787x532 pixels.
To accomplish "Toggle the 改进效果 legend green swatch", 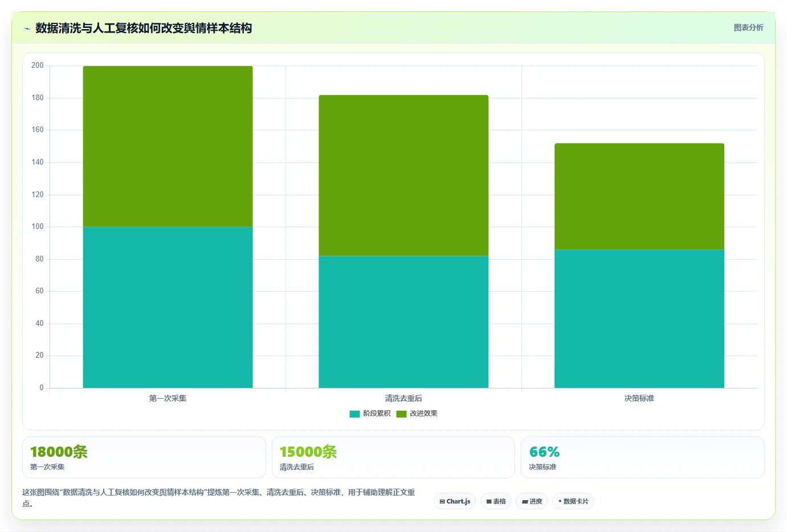I will pyautogui.click(x=401, y=414).
